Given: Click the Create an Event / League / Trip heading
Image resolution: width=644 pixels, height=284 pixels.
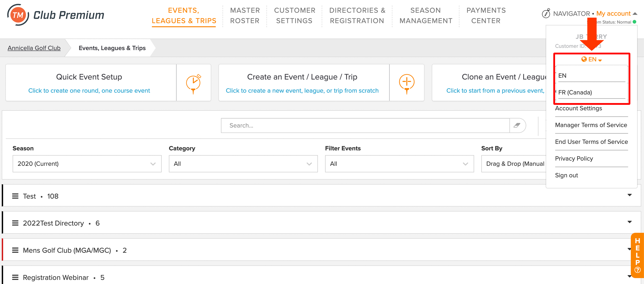Looking at the screenshot, I should tap(302, 77).
